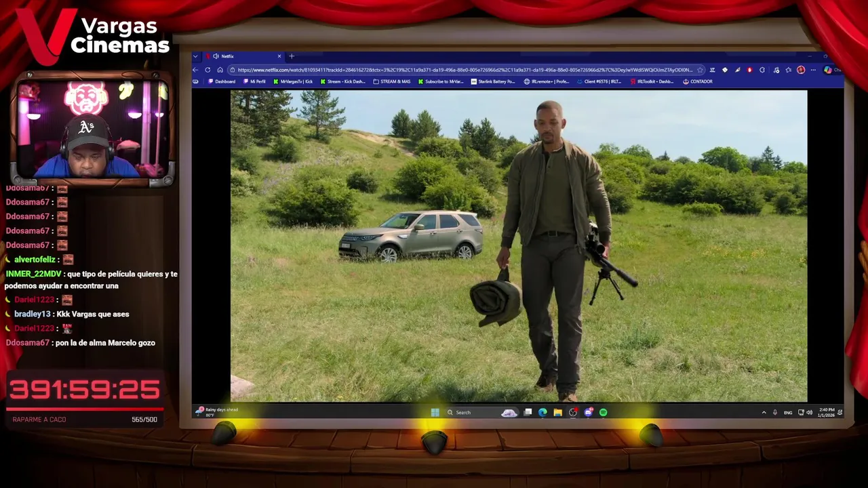
Task: Open Discord from the taskbar
Action: pyautogui.click(x=588, y=412)
